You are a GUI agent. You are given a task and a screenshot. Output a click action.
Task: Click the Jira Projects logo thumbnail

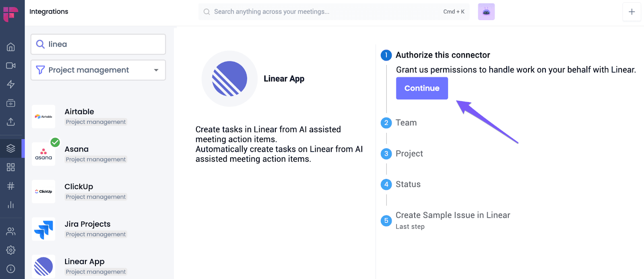tap(43, 229)
